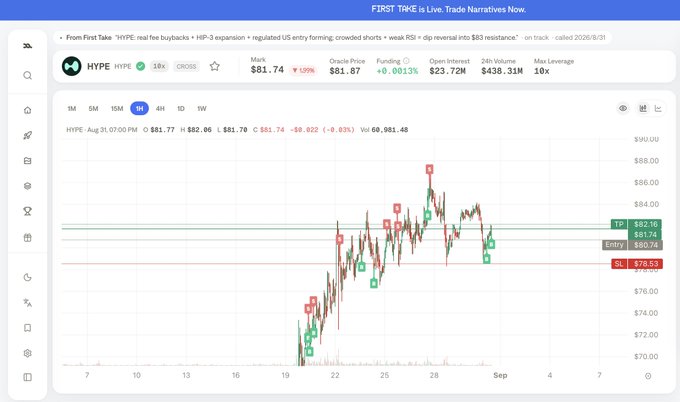Collapse sidebar with panel icon

(27, 377)
